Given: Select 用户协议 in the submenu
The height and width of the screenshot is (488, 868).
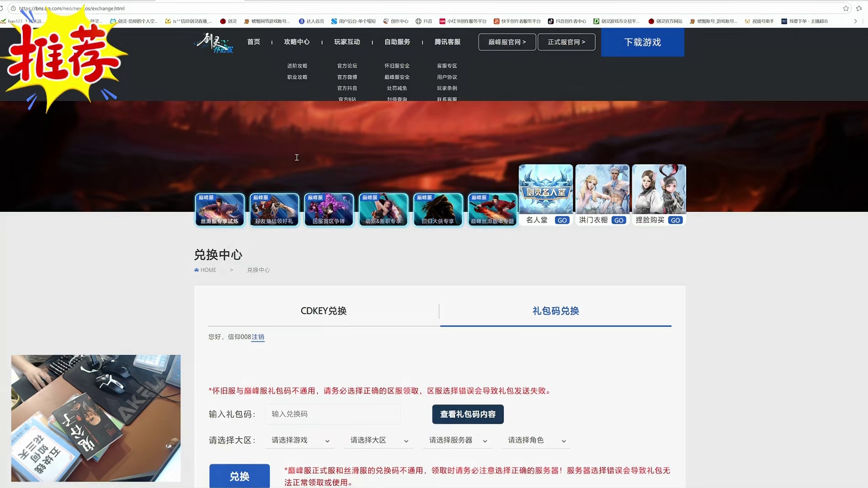Looking at the screenshot, I should pos(447,77).
